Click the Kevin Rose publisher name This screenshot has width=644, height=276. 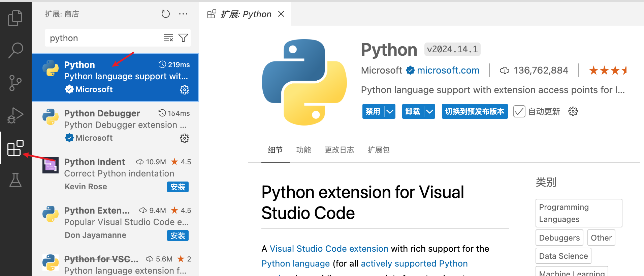[86, 187]
